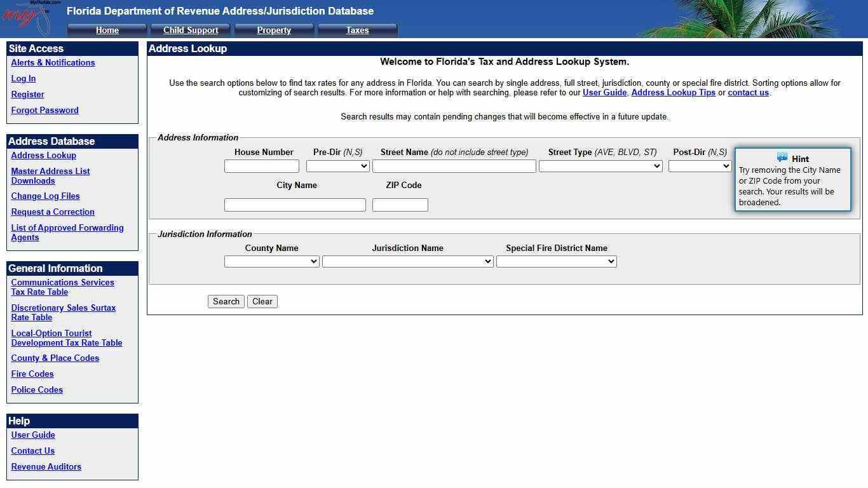Open the Post-Dir dropdown

coord(699,166)
